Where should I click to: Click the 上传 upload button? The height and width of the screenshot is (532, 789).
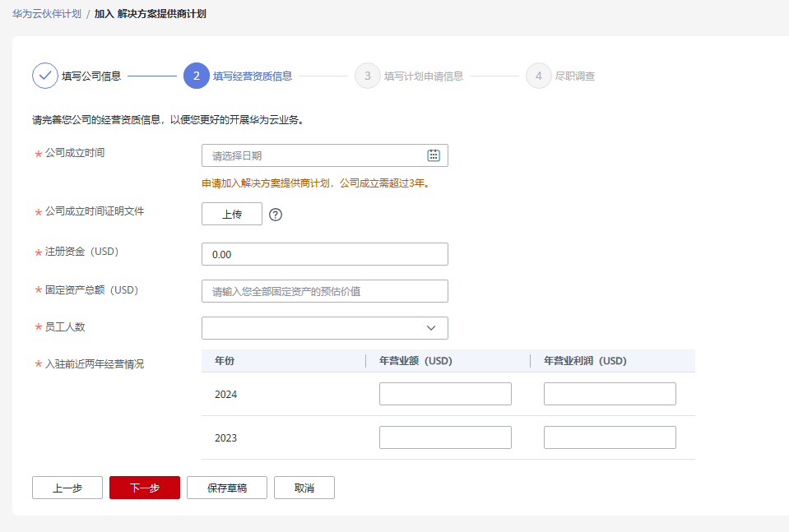tap(231, 214)
